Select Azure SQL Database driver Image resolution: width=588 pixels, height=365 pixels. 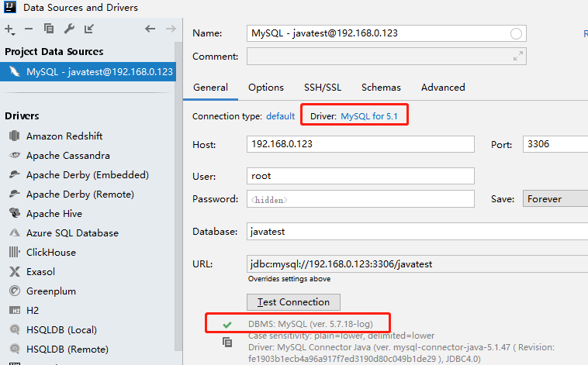tap(72, 233)
